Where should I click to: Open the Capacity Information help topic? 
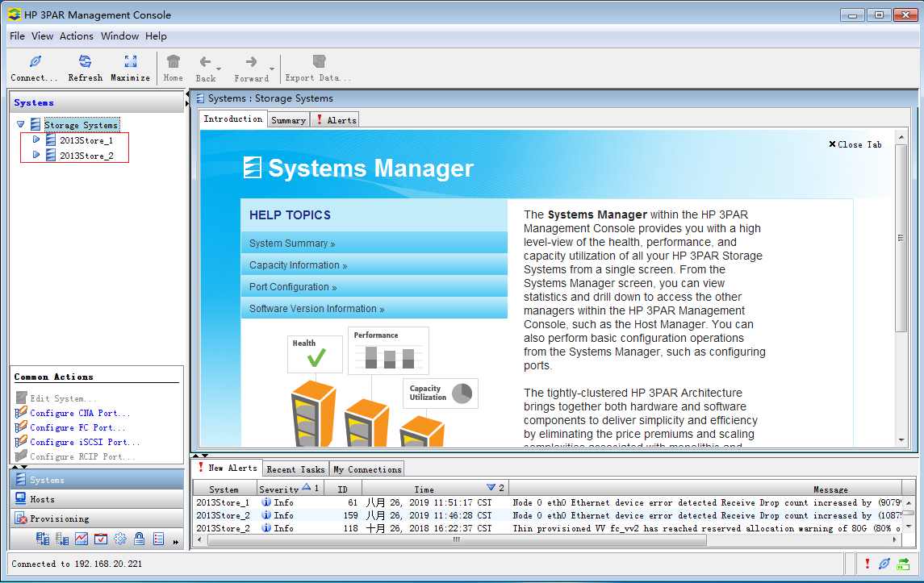tap(298, 265)
